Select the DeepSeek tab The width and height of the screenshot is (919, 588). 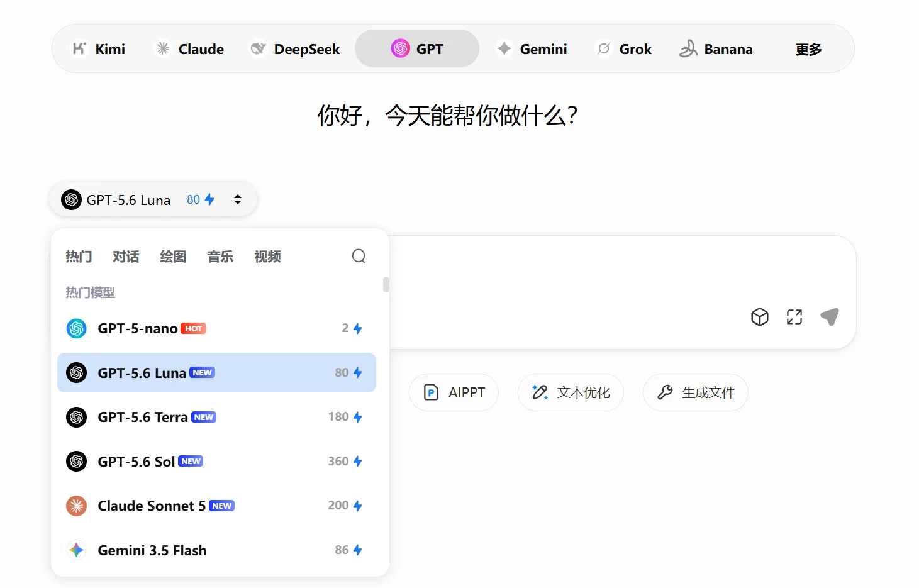click(295, 49)
